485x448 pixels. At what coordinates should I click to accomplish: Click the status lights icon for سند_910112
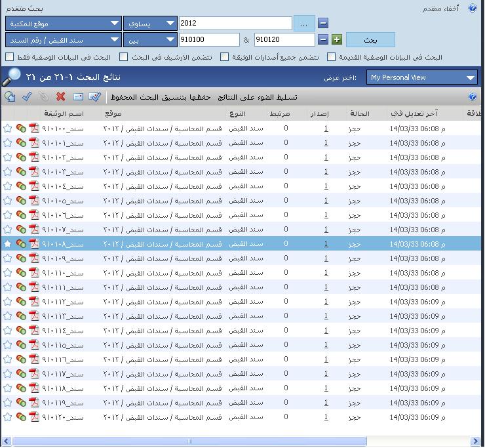21,302
